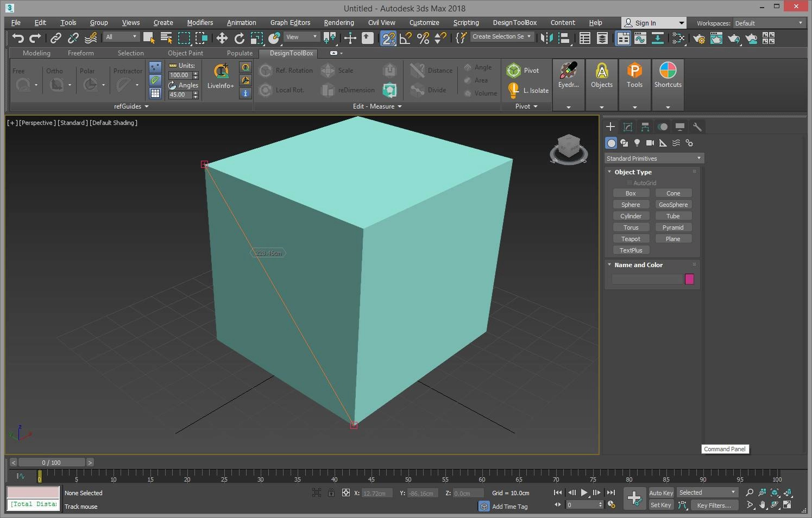Choose the Bind to Space Warp icon
This screenshot has width=812, height=518.
tap(91, 38)
